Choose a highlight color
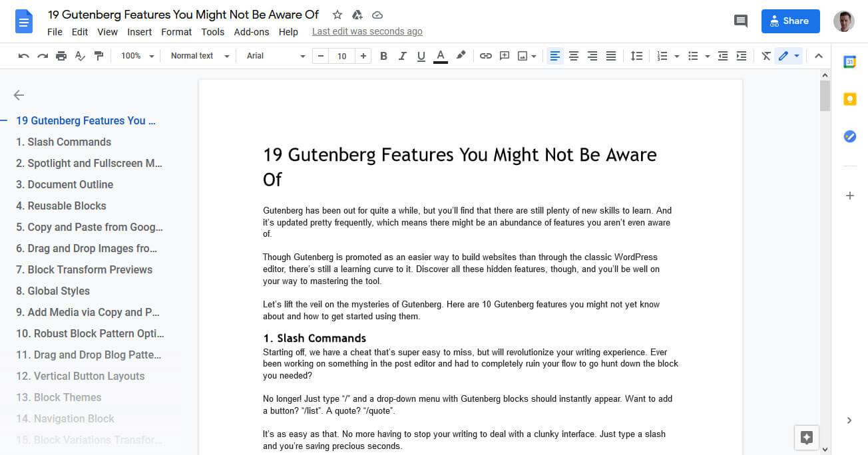 point(461,56)
